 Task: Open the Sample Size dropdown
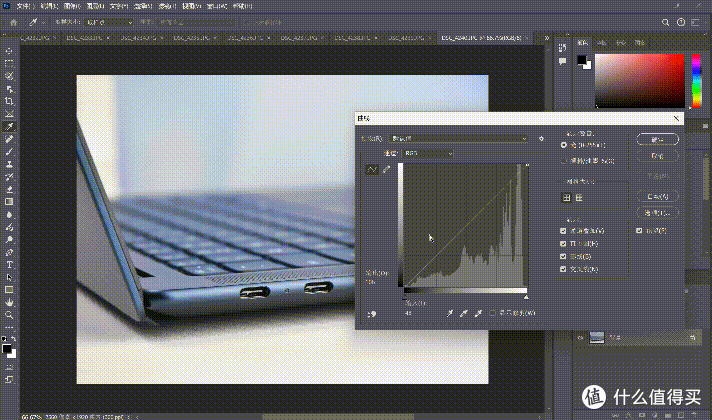(109, 22)
